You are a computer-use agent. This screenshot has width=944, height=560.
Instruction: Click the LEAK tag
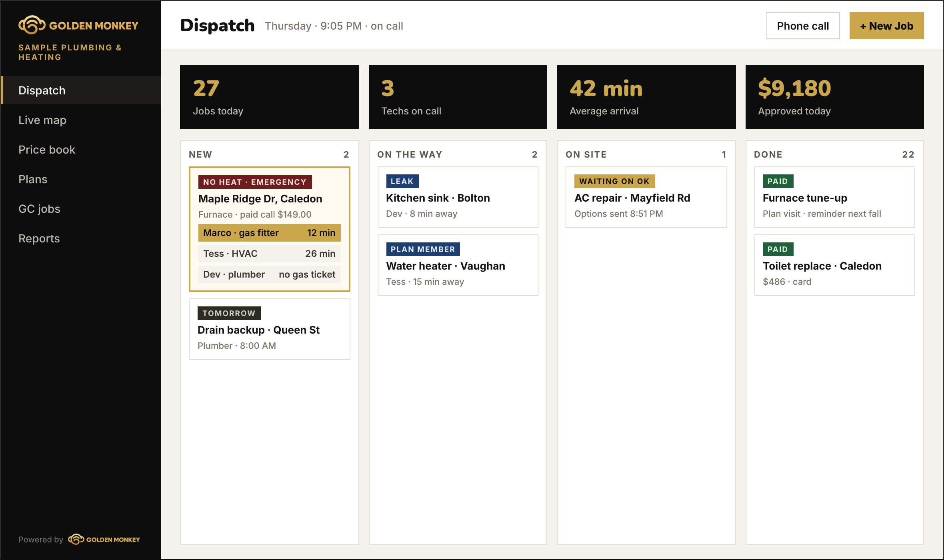(402, 181)
